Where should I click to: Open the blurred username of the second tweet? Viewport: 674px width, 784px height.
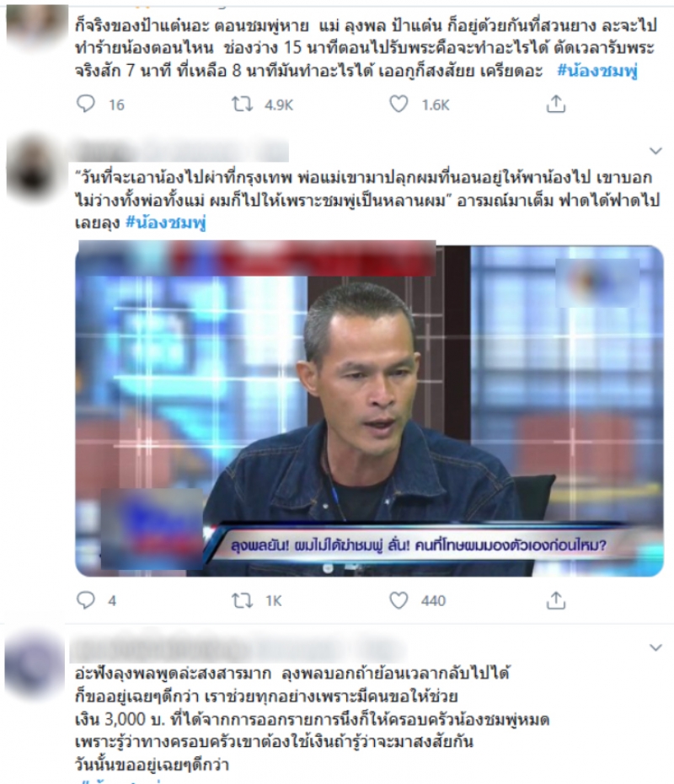point(182,151)
